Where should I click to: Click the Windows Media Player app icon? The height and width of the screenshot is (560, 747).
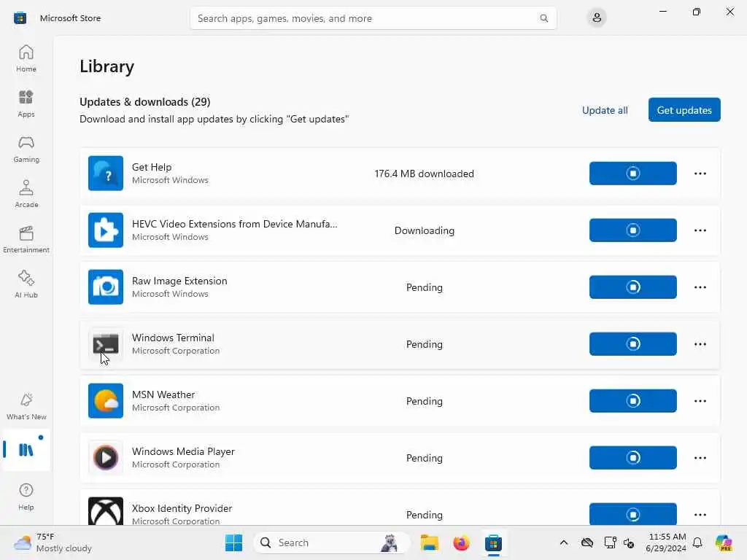[106, 458]
